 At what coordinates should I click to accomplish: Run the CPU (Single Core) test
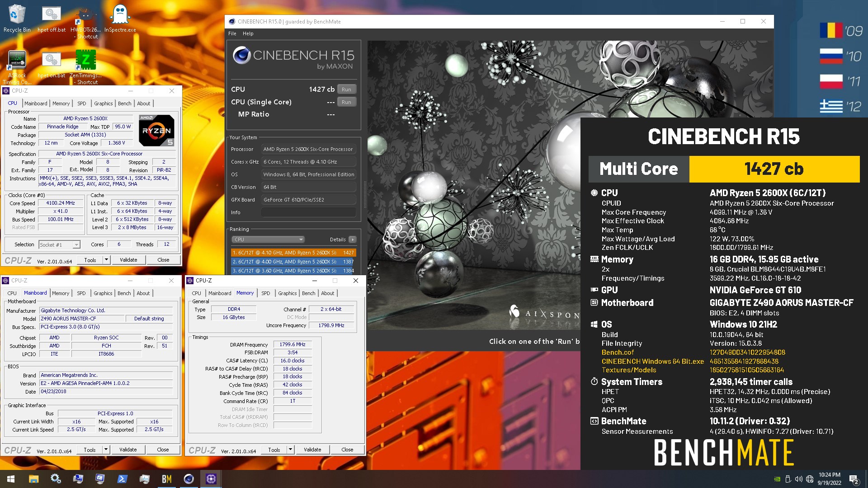pos(346,102)
